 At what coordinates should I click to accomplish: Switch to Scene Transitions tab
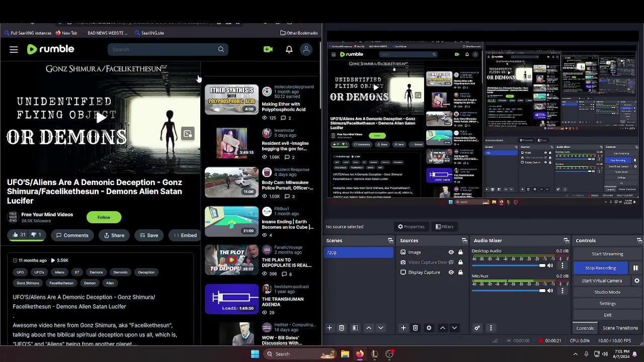620,328
